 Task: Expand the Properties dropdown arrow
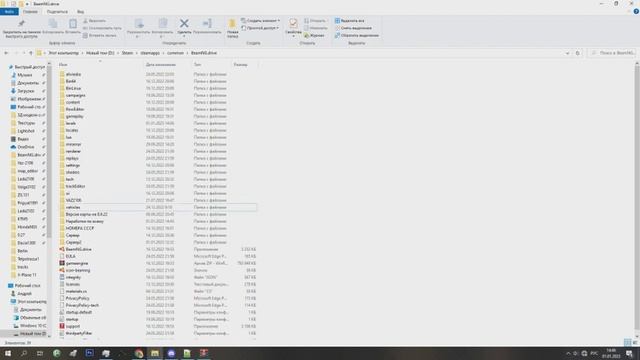coord(293,37)
